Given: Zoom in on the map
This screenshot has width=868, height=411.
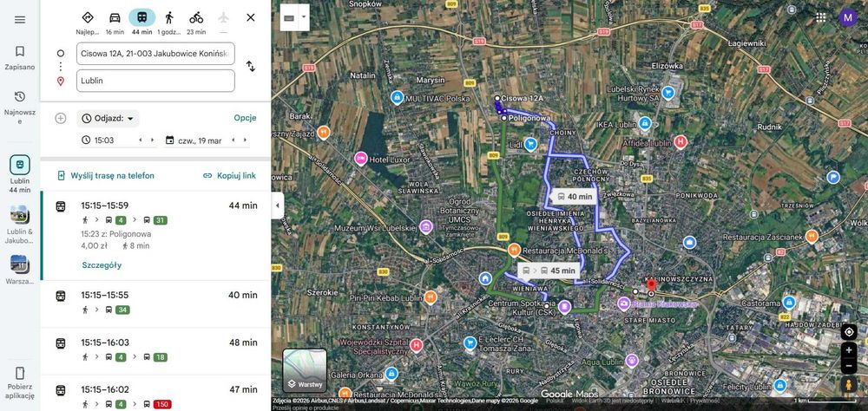Looking at the screenshot, I should tap(849, 350).
